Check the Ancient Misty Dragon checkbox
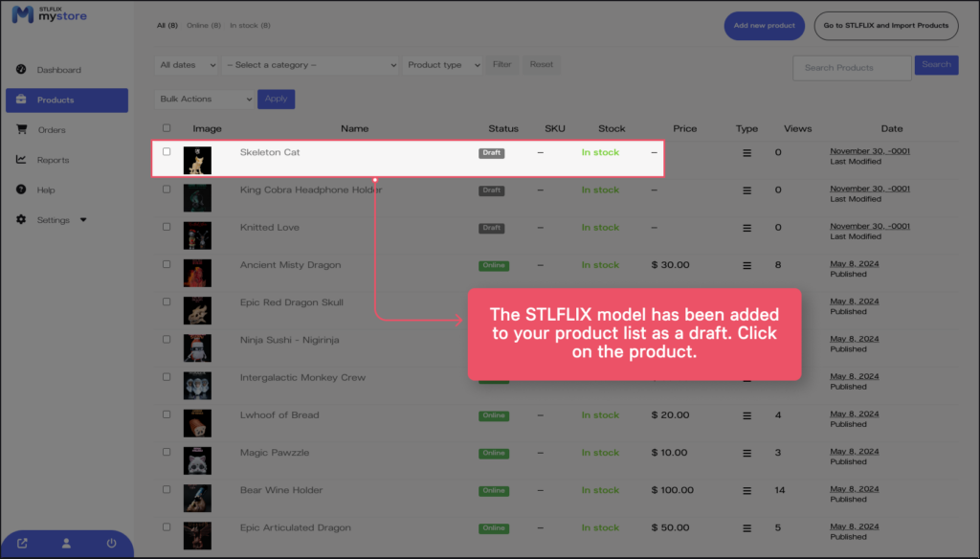The height and width of the screenshot is (559, 980). tap(167, 265)
